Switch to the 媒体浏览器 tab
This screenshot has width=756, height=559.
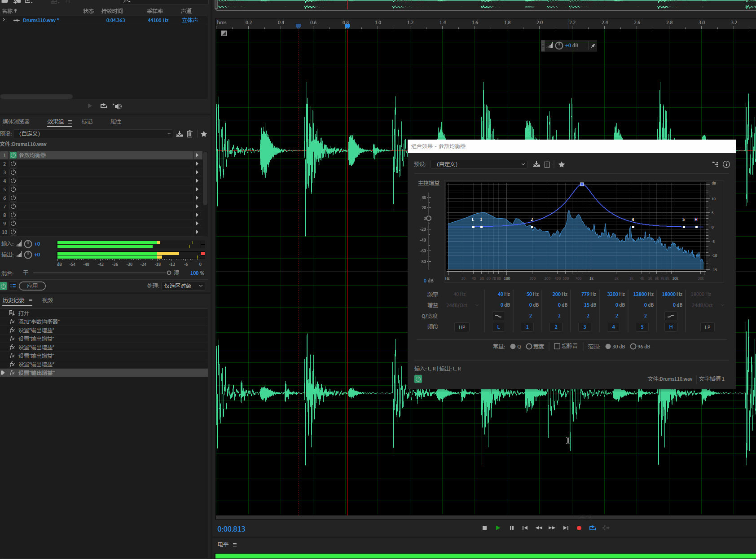(16, 122)
